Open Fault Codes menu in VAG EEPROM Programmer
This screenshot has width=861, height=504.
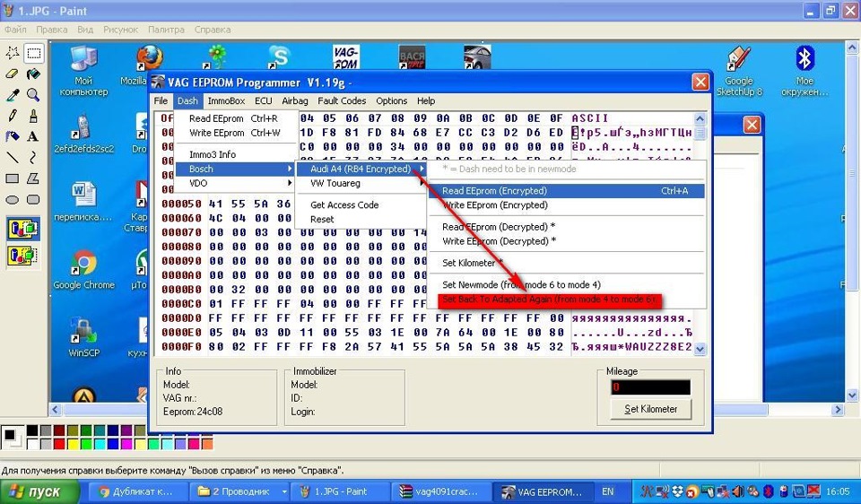click(x=342, y=101)
